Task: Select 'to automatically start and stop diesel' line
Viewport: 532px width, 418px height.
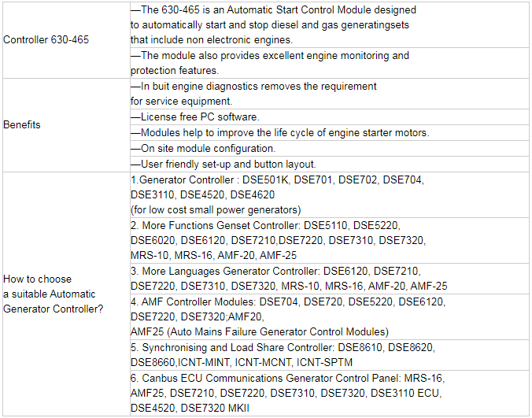Action: [x=270, y=25]
